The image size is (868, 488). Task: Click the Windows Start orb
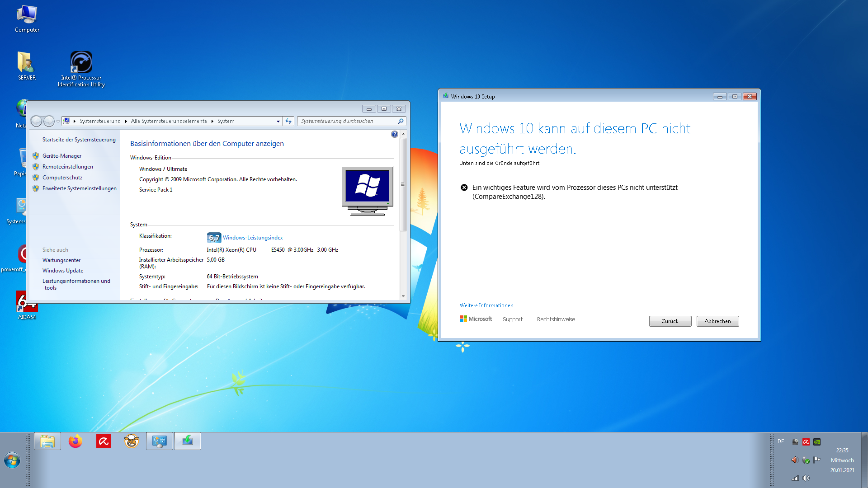click(12, 460)
